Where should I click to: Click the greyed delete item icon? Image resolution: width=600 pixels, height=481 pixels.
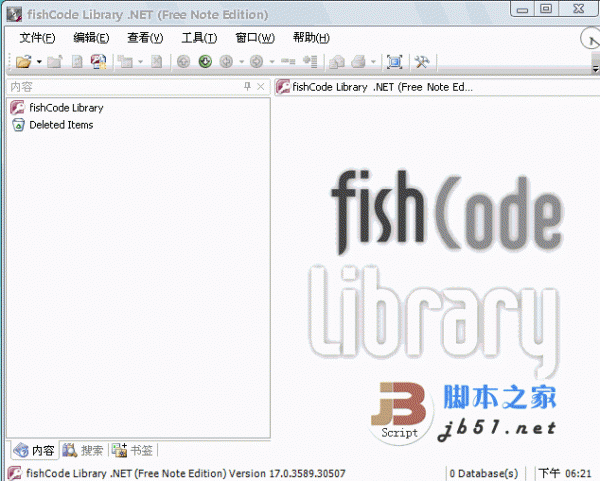coord(157,62)
